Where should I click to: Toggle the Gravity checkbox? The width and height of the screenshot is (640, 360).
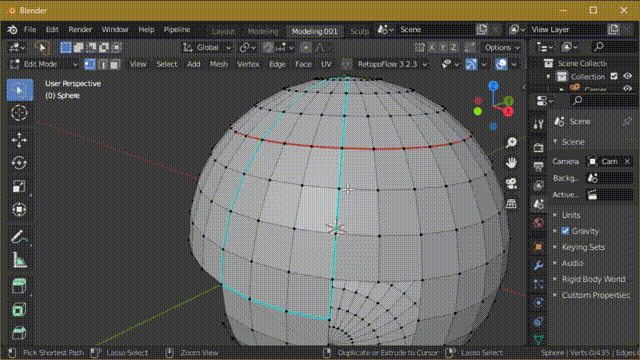(565, 231)
